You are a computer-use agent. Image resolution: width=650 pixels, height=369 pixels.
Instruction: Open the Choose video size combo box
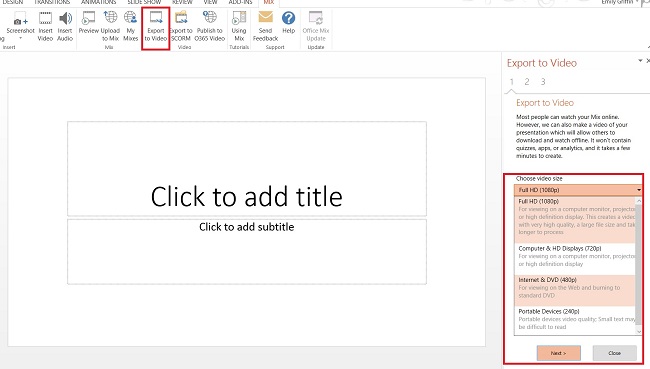point(578,190)
